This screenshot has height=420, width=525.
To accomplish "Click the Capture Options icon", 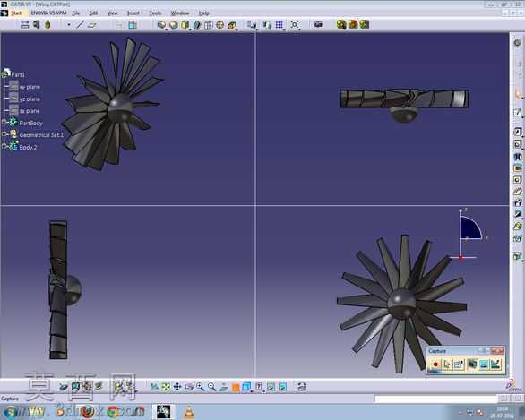I will (459, 364).
